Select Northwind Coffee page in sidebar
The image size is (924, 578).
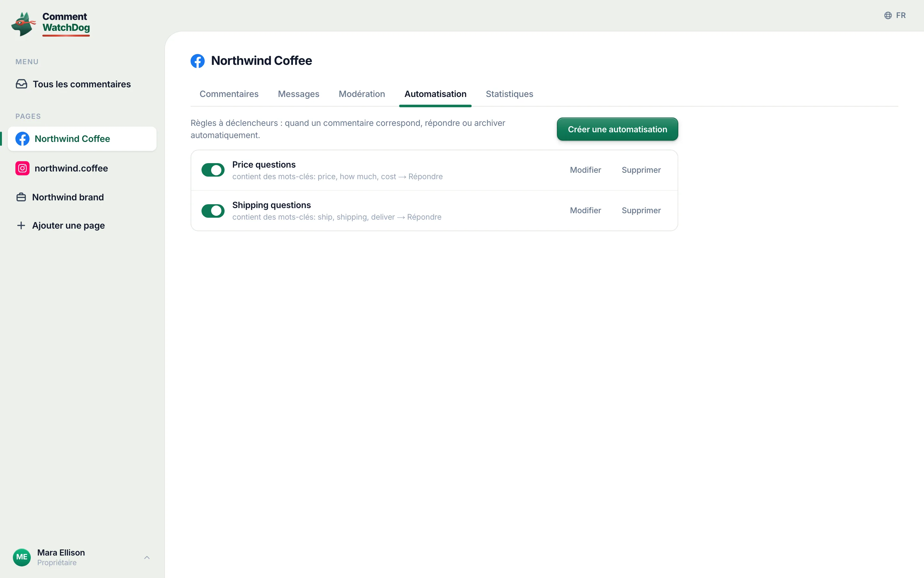tap(82, 139)
